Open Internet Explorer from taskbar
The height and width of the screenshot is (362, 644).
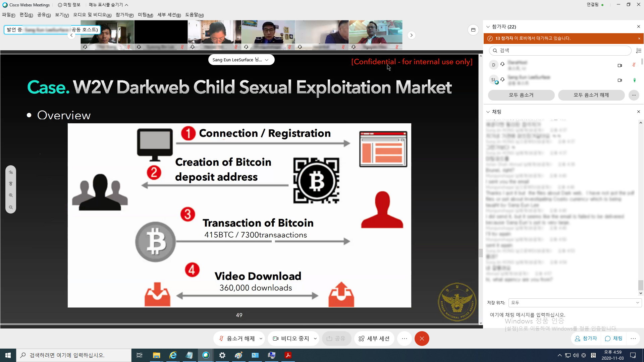click(173, 355)
